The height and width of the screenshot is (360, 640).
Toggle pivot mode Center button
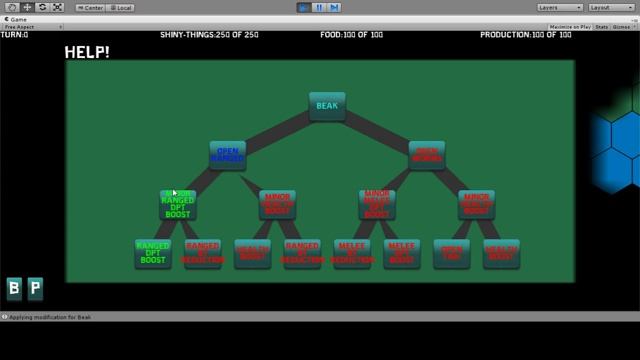[x=91, y=8]
